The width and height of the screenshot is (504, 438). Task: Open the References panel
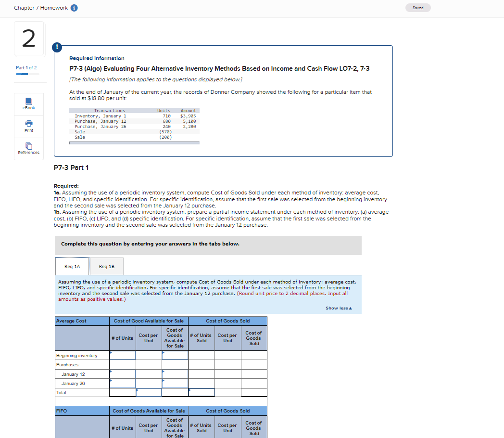pyautogui.click(x=28, y=148)
